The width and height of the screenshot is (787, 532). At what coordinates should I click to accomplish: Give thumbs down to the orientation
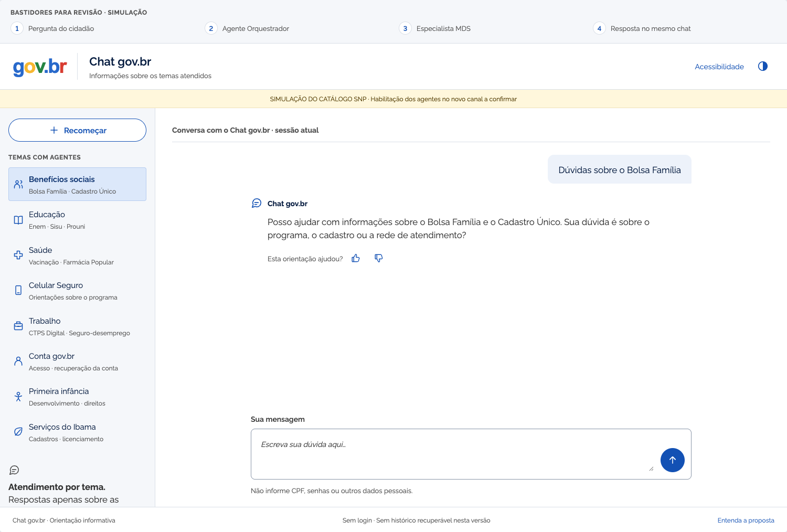(x=378, y=258)
